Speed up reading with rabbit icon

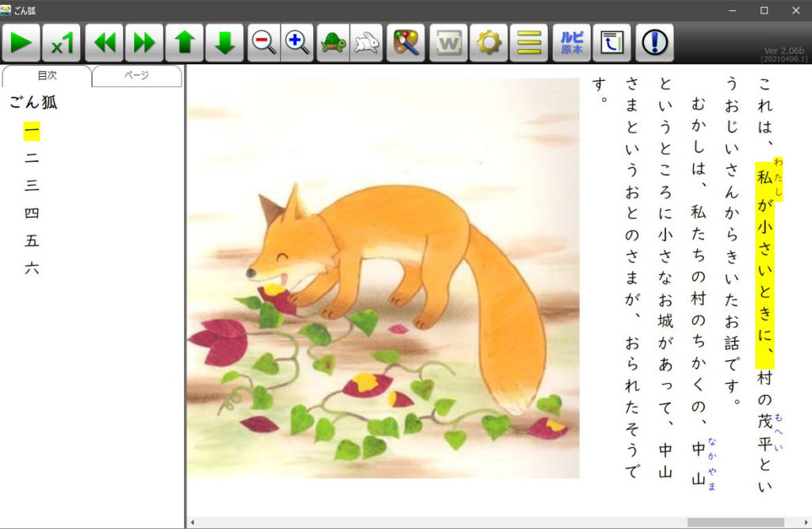click(x=366, y=43)
